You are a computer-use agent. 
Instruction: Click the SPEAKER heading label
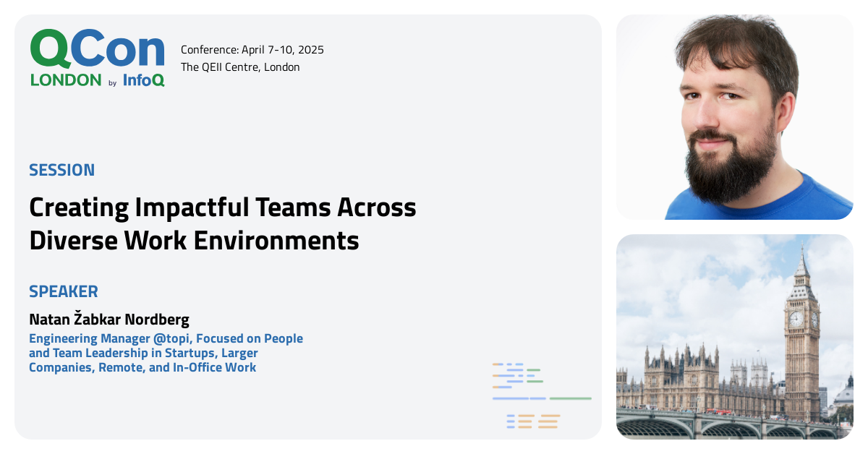coord(64,291)
